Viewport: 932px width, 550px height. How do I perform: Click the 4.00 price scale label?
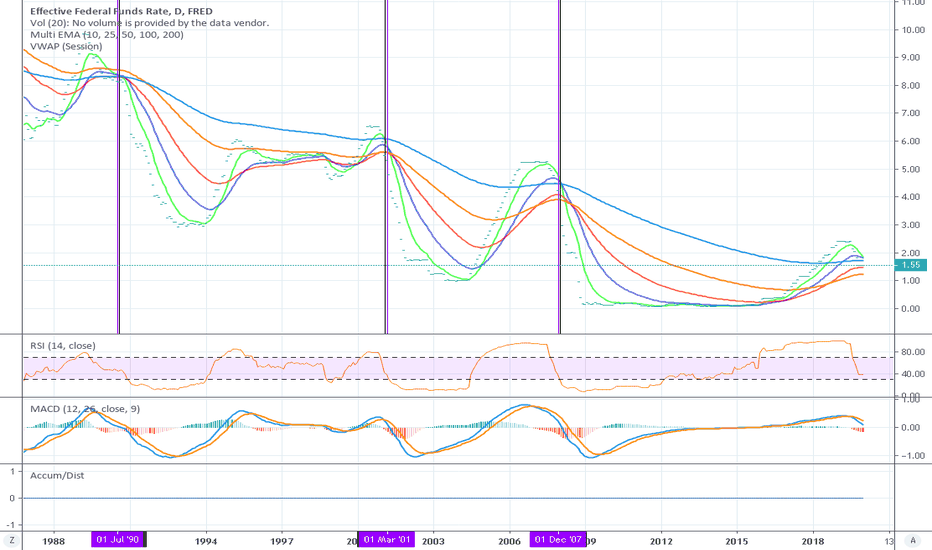point(911,197)
